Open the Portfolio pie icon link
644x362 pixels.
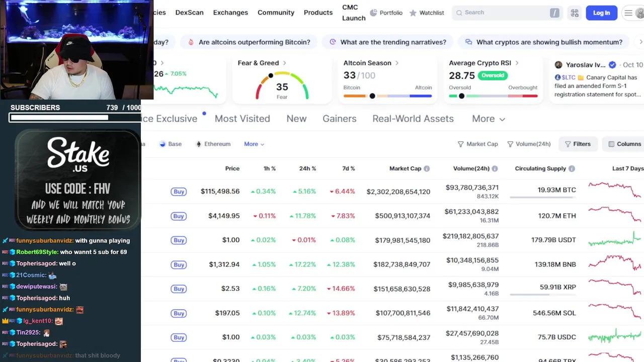(374, 13)
